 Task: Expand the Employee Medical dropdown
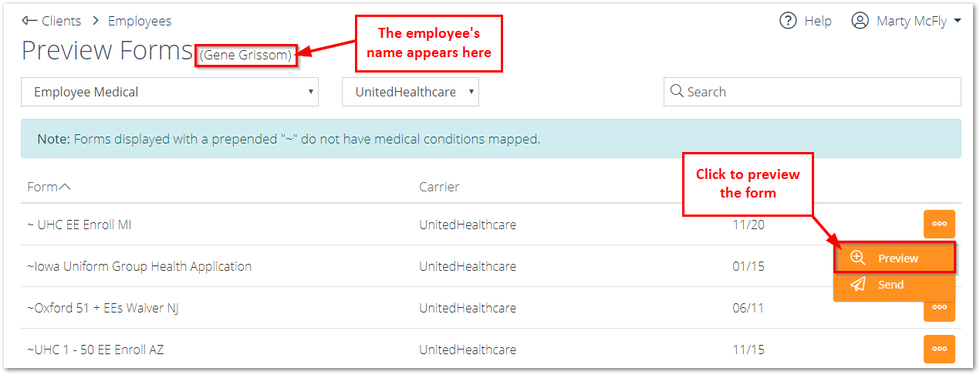pos(170,92)
